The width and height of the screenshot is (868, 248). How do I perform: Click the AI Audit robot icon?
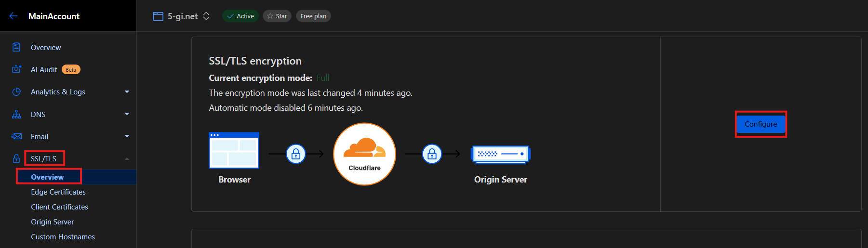16,69
